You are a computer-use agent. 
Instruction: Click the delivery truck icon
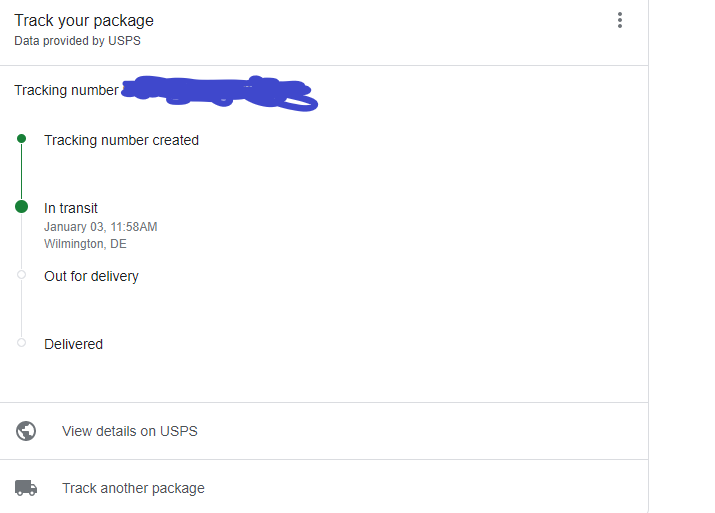[26, 488]
